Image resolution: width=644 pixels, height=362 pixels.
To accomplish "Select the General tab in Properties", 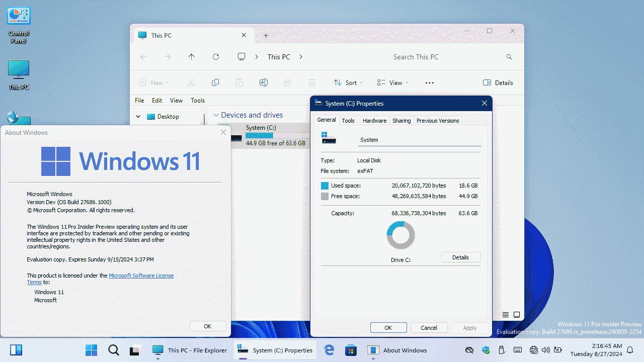I will click(x=327, y=120).
